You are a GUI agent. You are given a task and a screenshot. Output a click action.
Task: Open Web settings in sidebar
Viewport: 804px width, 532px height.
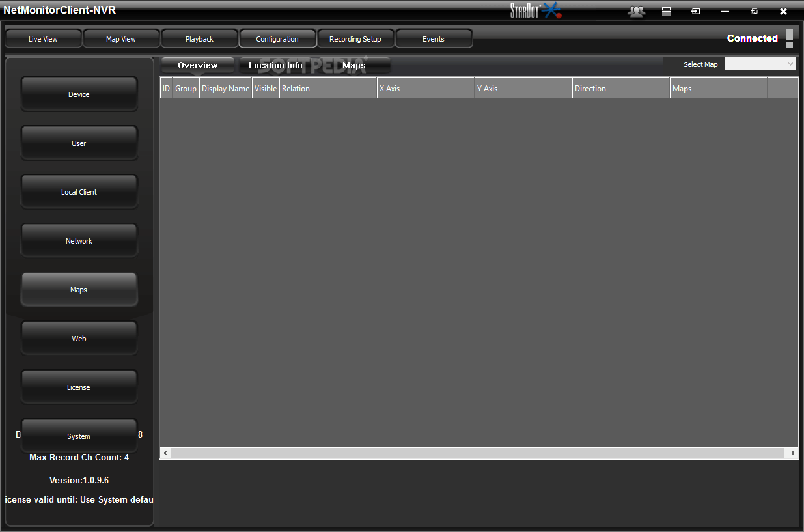(x=79, y=339)
